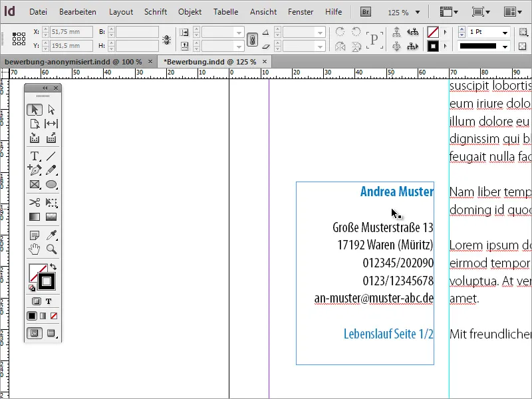Click the flip vertical icon
The width and height of the screenshot is (532, 399).
(x=356, y=46)
